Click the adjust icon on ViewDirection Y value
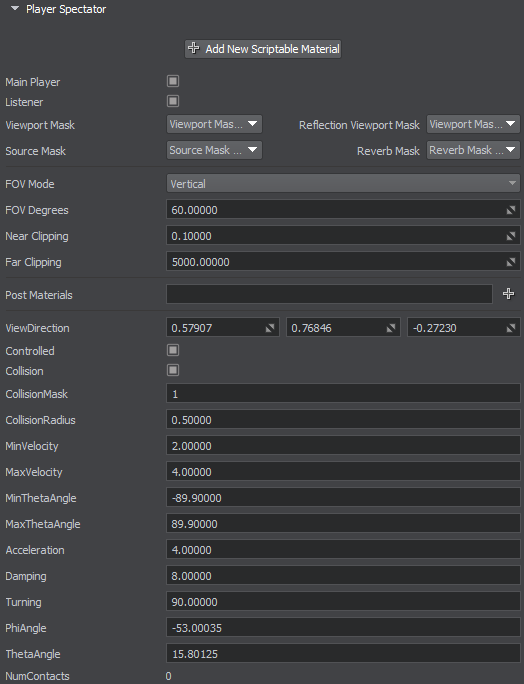The width and height of the screenshot is (524, 684). pos(391,328)
